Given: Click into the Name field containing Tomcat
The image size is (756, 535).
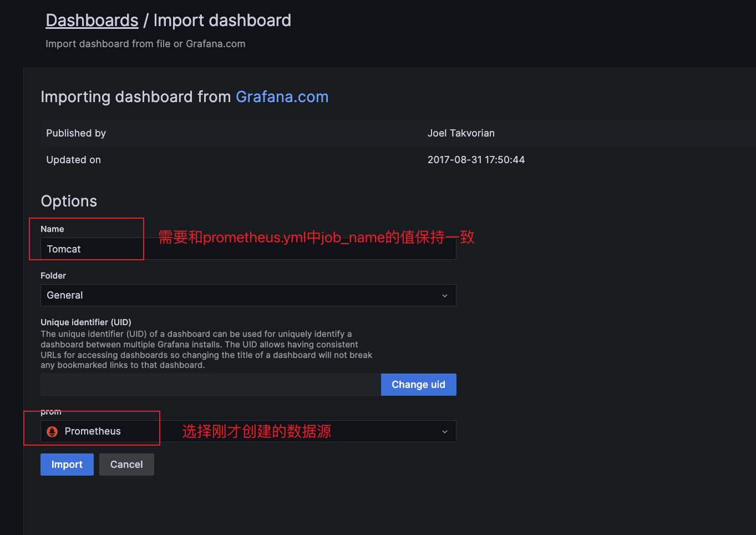Looking at the screenshot, I should click(x=248, y=249).
